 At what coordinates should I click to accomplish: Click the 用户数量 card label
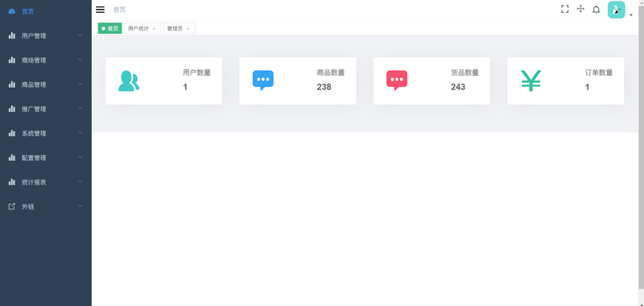coord(196,72)
